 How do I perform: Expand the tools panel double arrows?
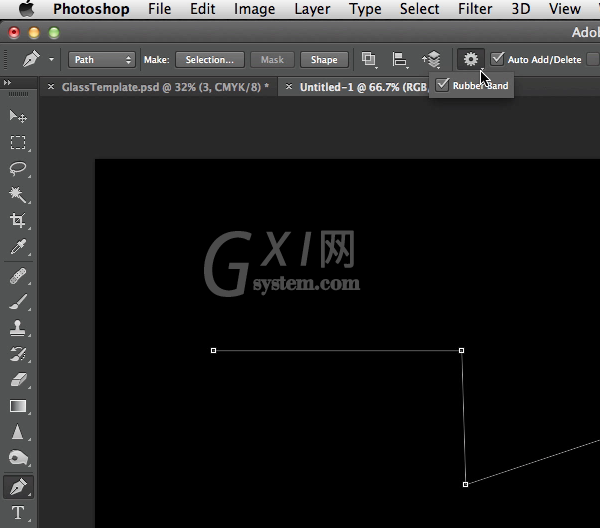click(x=7, y=82)
